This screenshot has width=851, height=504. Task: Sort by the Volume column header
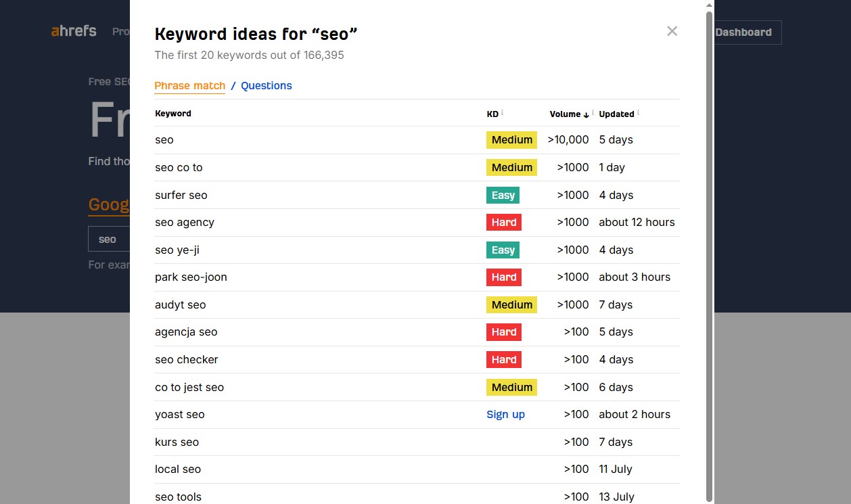(x=565, y=114)
